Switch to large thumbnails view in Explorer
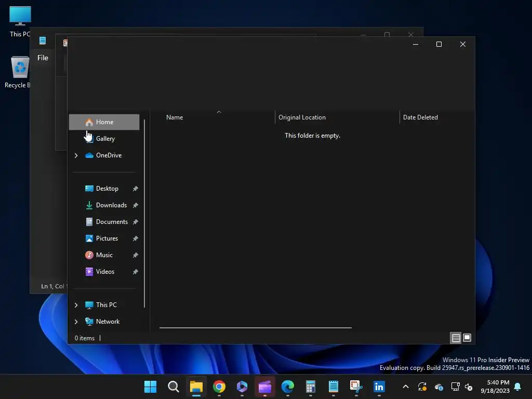532x399 pixels. [x=467, y=338]
